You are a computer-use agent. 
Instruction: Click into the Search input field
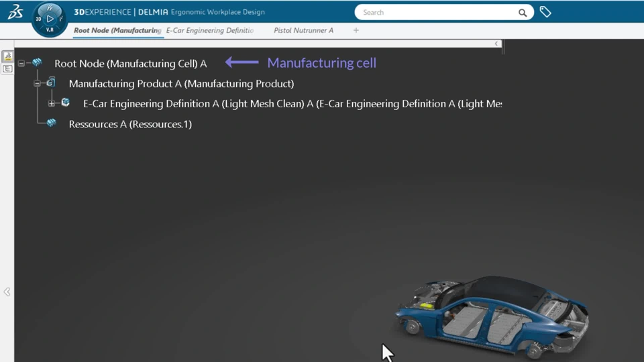click(436, 12)
